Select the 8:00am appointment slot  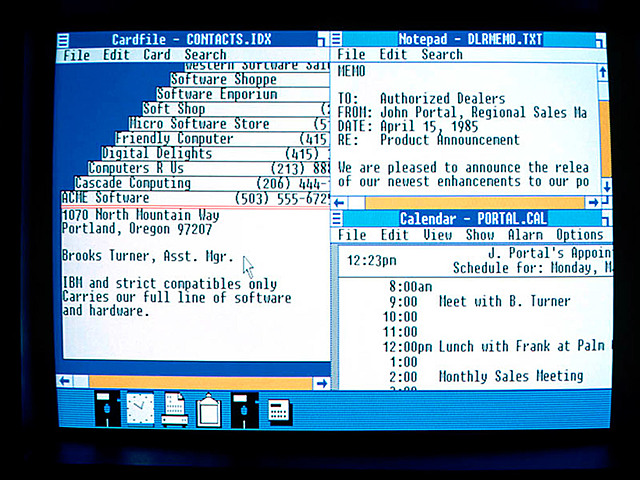click(x=410, y=287)
